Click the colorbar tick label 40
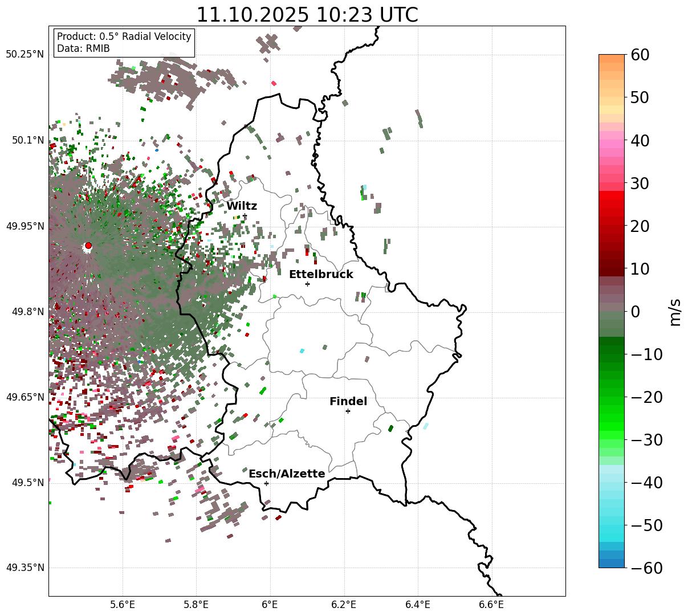The width and height of the screenshot is (688, 616). [640, 140]
